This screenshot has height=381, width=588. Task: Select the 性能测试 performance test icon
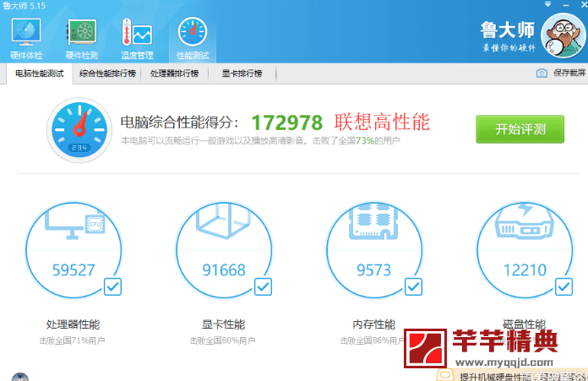click(193, 38)
